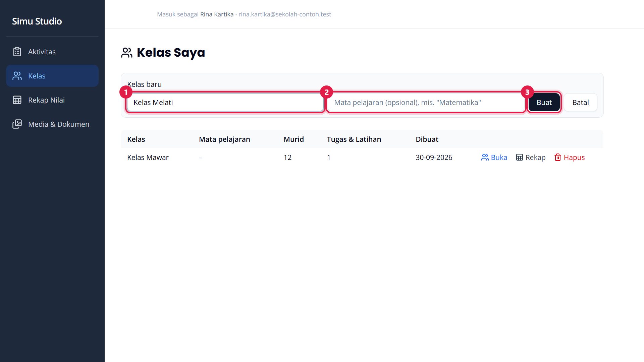This screenshot has width=644, height=362.
Task: Open Rekap for Kelas Mawar
Action: [531, 157]
